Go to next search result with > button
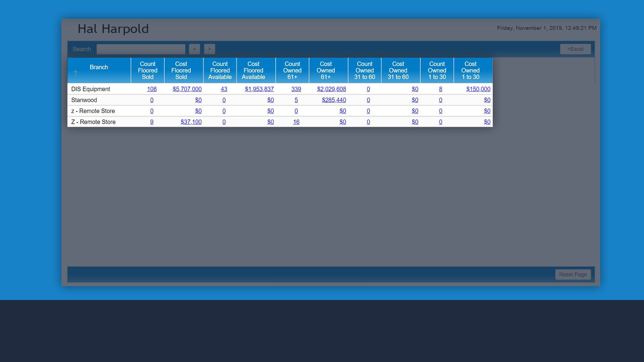The height and width of the screenshot is (362, 644). tap(210, 49)
